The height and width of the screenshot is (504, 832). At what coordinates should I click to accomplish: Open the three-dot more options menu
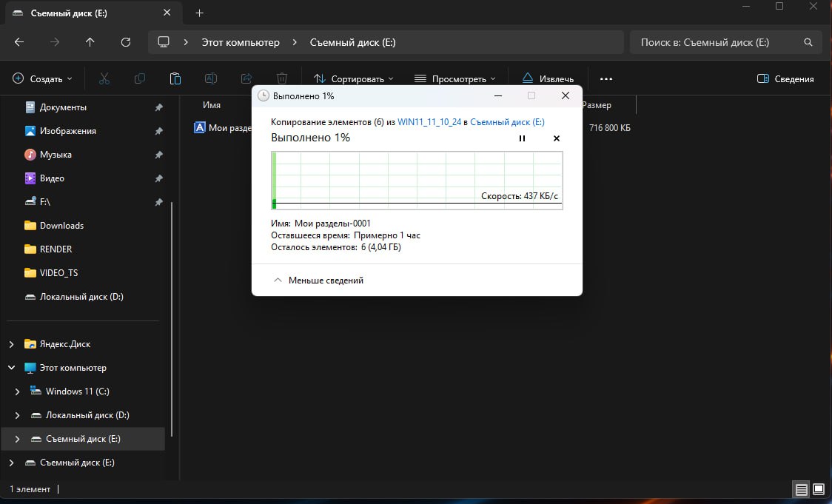coord(606,78)
